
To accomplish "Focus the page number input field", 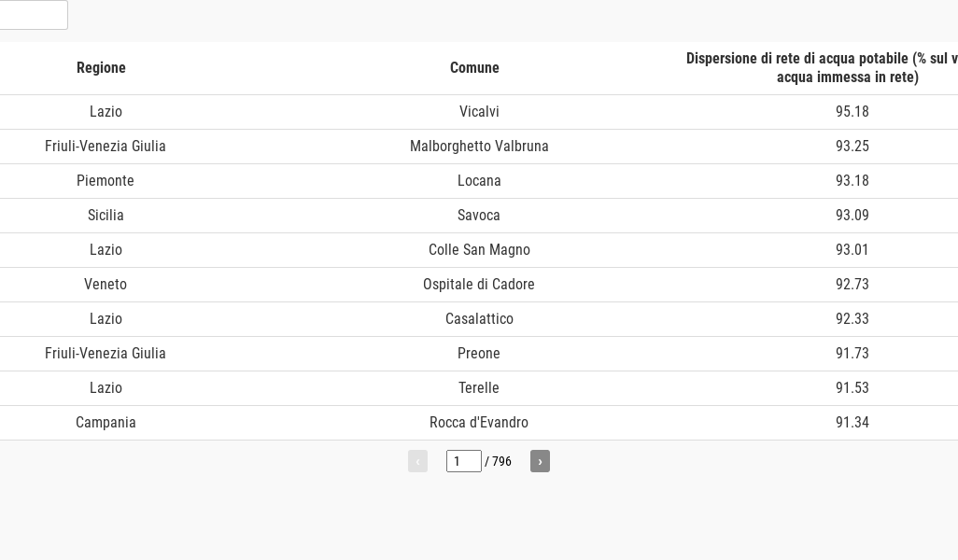I will 463,461.
